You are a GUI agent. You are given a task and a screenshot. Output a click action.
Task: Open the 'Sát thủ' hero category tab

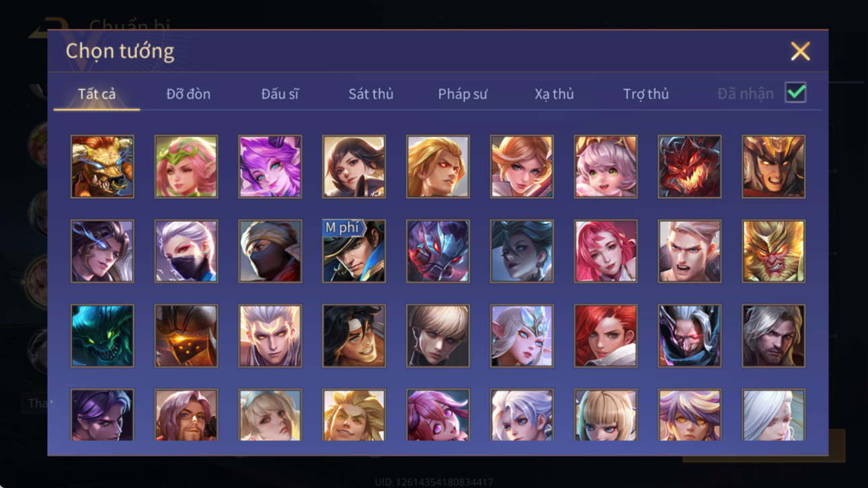[370, 94]
